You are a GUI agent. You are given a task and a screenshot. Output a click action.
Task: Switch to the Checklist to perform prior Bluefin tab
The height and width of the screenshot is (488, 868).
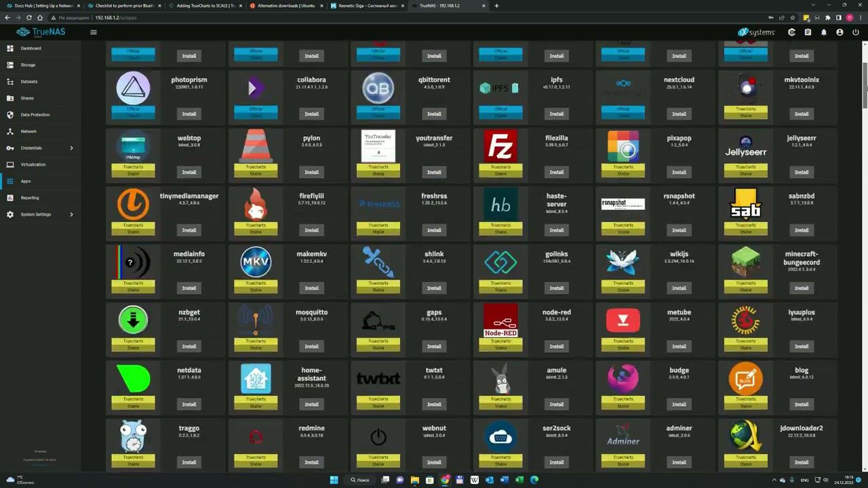click(x=123, y=5)
